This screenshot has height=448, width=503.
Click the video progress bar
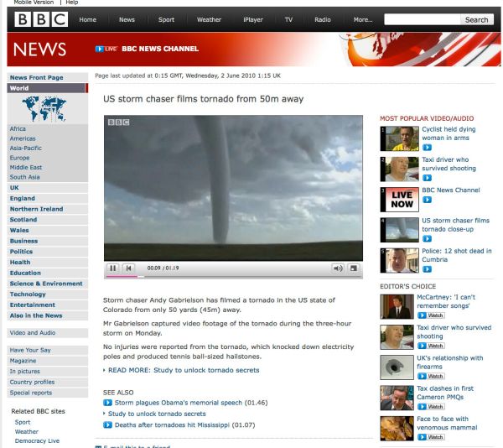[234, 277]
